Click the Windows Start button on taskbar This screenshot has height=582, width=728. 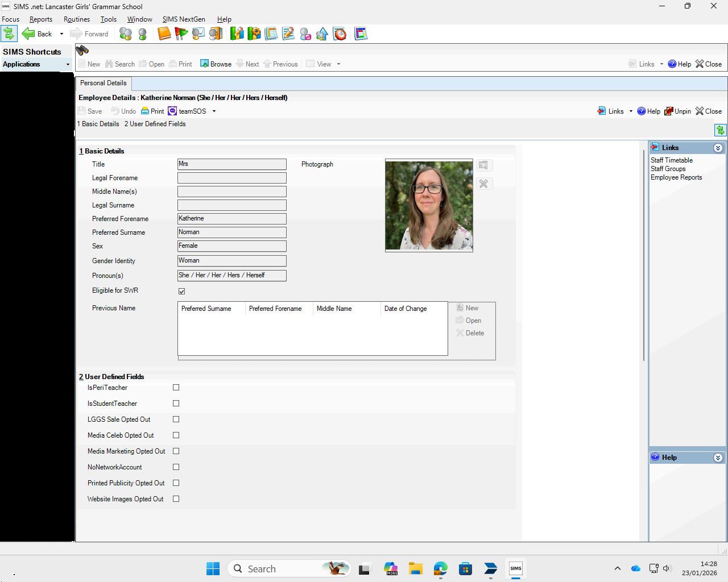pos(213,568)
